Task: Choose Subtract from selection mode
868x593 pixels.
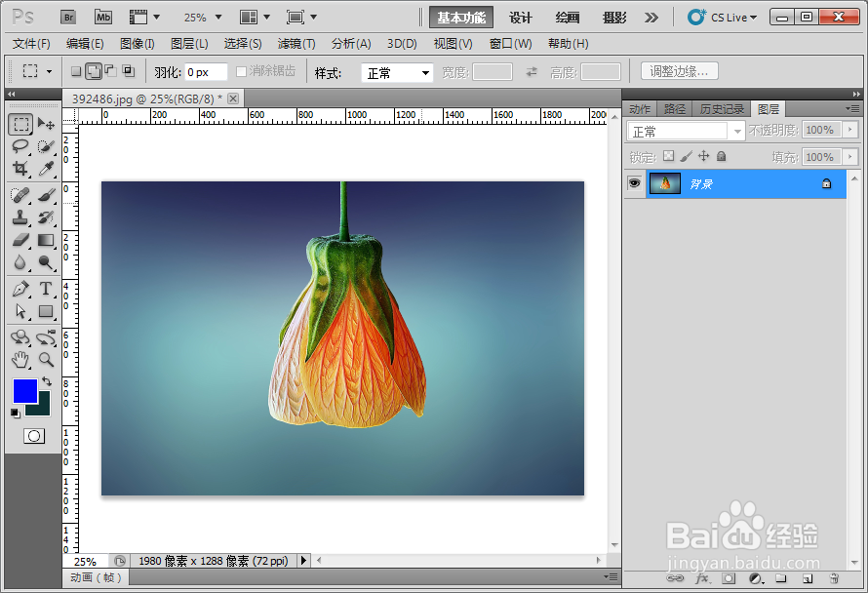Action: [111, 71]
